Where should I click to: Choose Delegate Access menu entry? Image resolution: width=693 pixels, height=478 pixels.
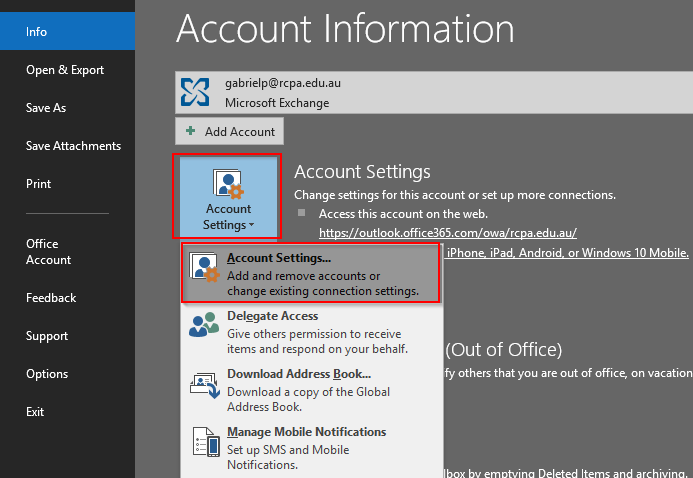[311, 332]
